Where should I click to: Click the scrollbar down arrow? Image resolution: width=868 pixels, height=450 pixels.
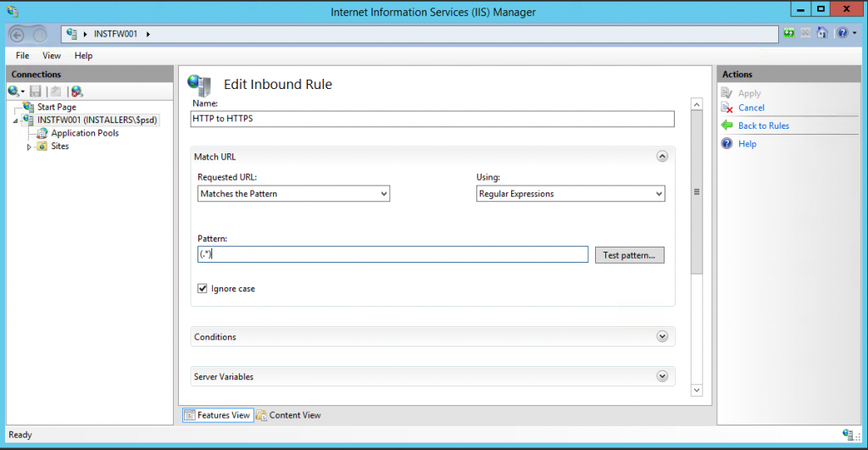point(697,390)
